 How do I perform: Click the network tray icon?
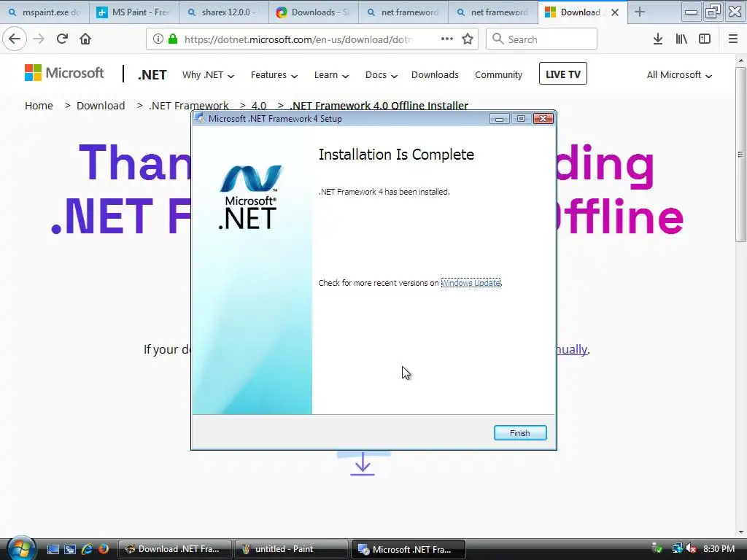tap(676, 549)
